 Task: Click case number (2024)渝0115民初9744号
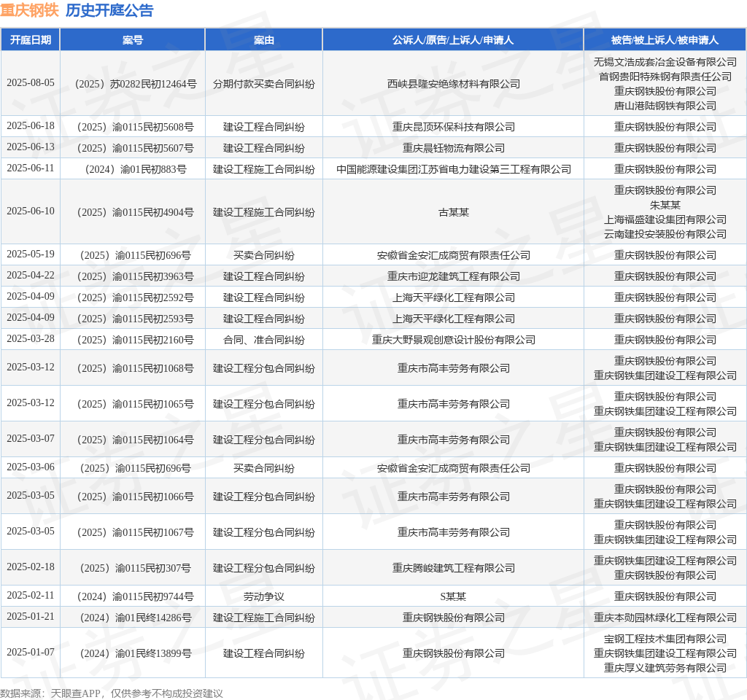(x=135, y=596)
